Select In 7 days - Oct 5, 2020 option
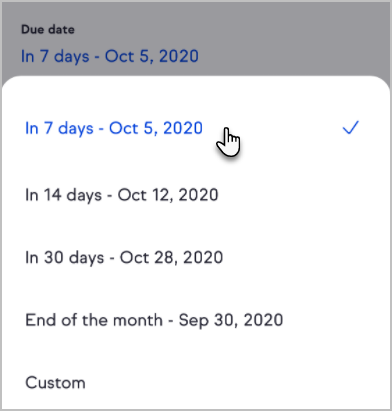 (196, 128)
